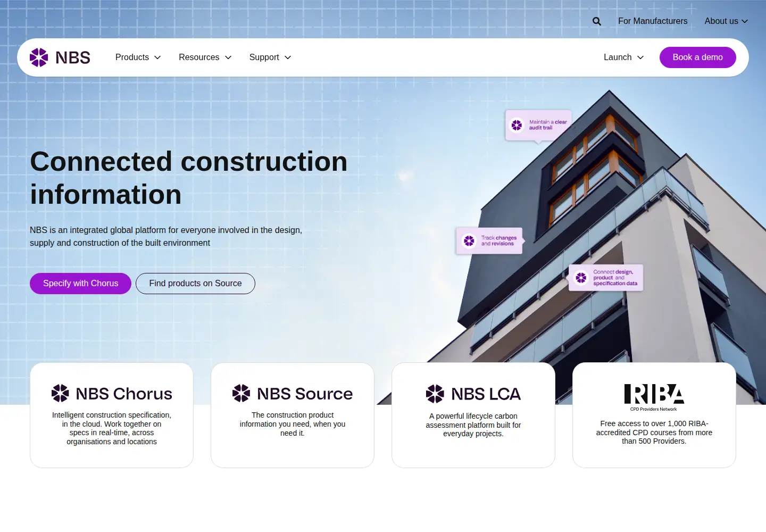766x532 pixels.
Task: Select the 'Free access to over 1,000 RIBA' text
Action: click(654, 432)
